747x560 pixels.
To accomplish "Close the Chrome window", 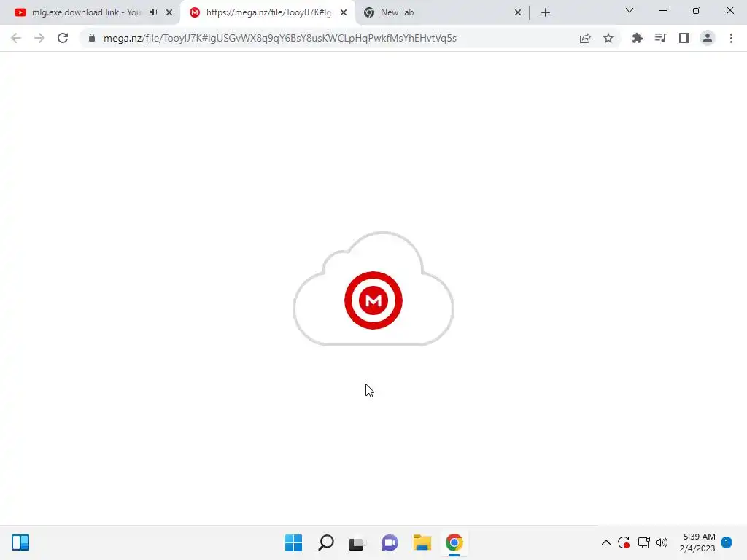I will (729, 10).
